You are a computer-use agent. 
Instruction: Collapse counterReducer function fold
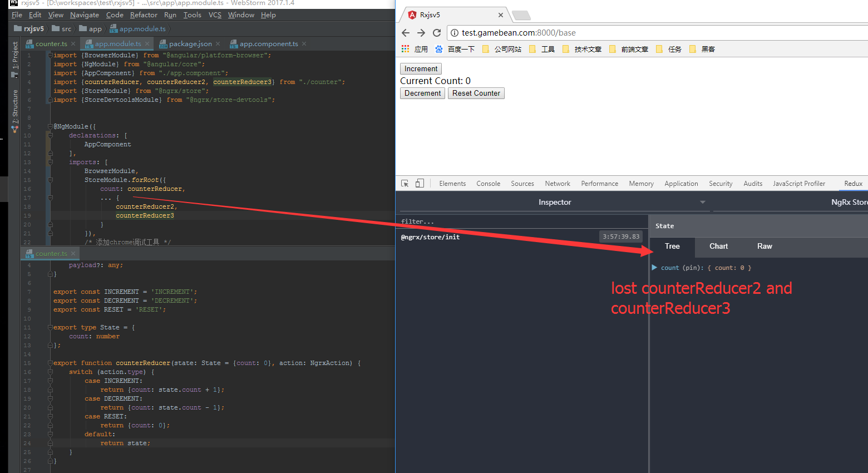50,363
